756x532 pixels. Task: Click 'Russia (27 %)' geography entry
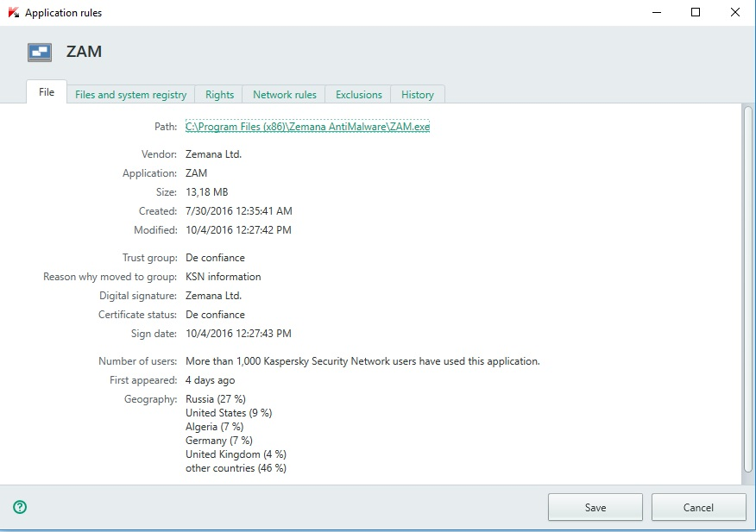pos(216,399)
